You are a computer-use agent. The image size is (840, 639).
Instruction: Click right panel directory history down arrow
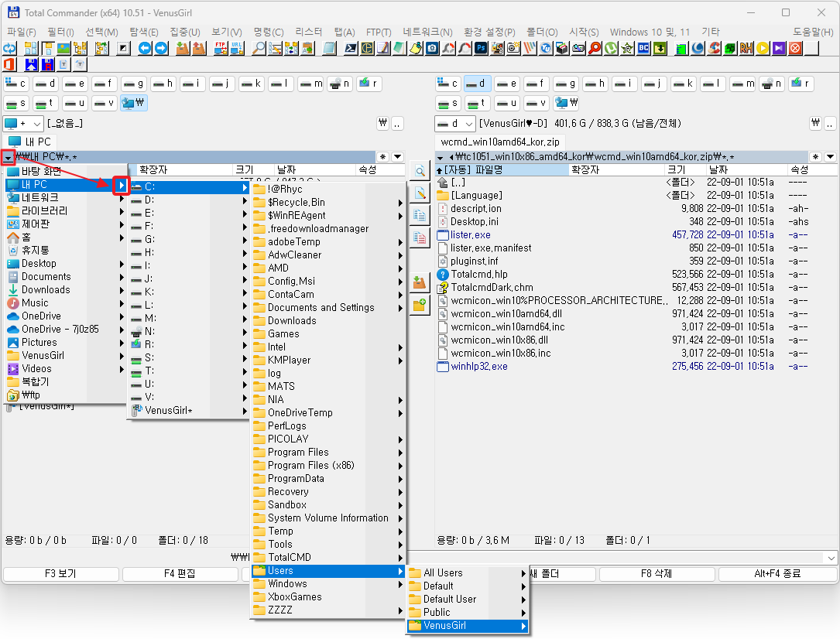[x=830, y=157]
